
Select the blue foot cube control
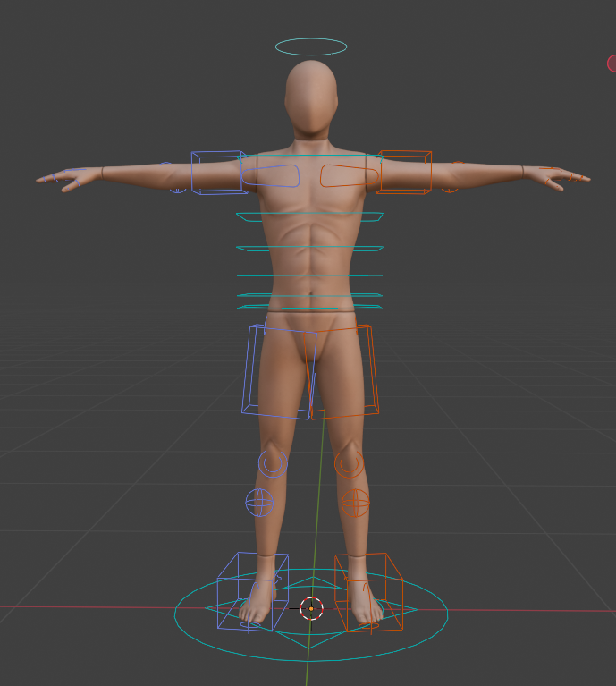[x=253, y=592]
